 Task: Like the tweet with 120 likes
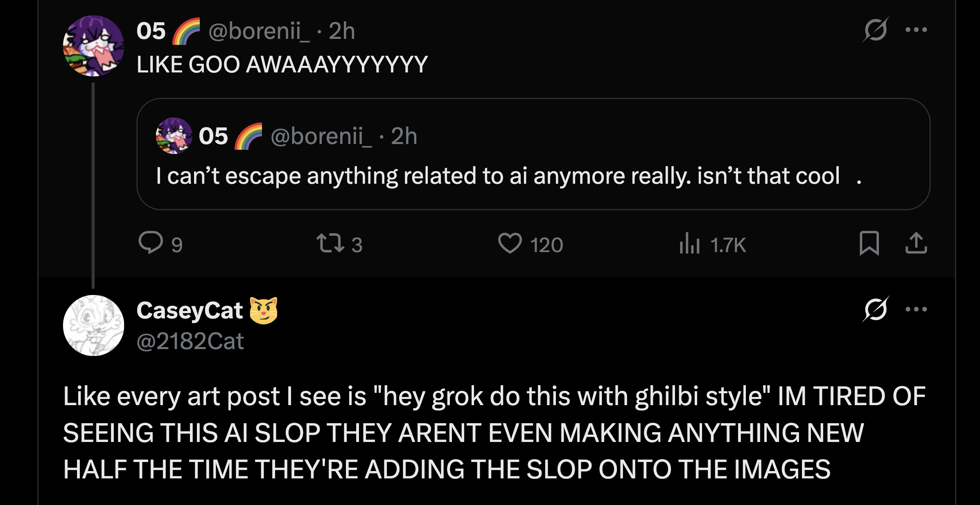coord(510,243)
